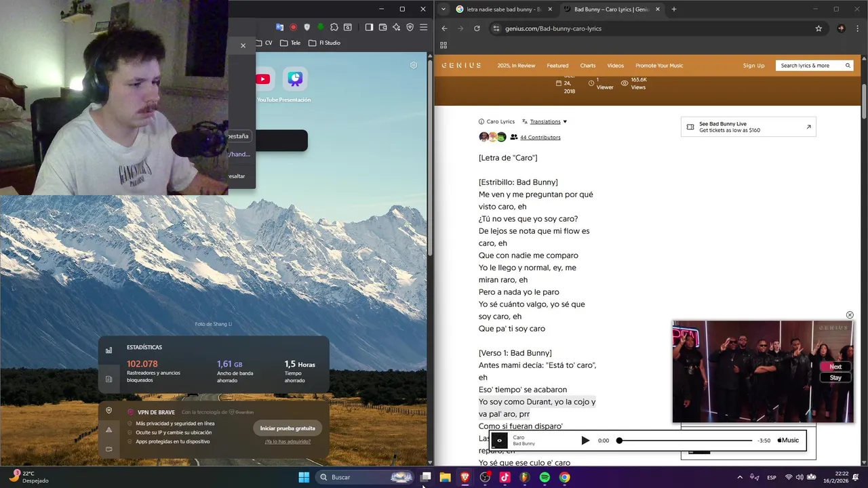Open the Apple Music link in player
Screen dimensions: 868x488
coord(788,441)
